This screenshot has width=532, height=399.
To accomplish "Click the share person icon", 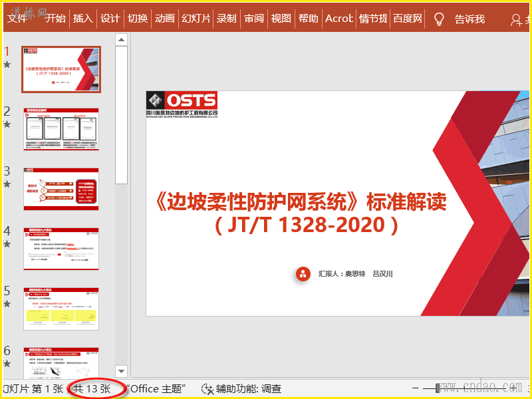I will coord(516,20).
